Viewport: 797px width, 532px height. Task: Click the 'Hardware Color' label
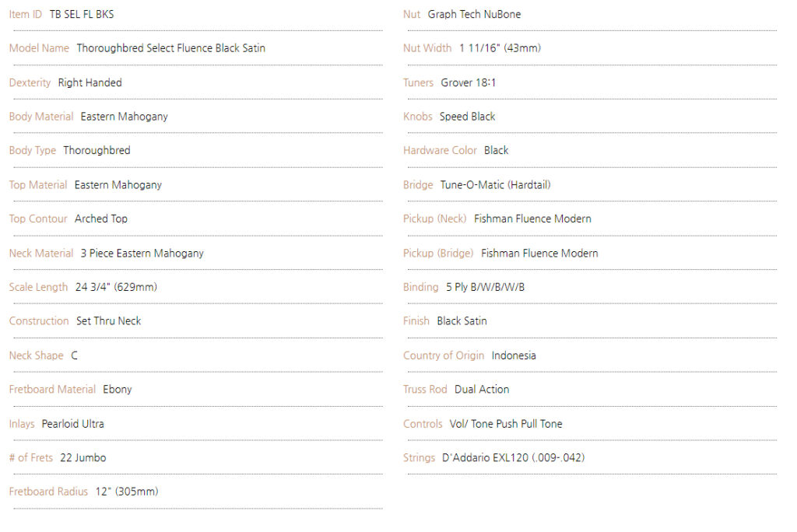coord(441,150)
